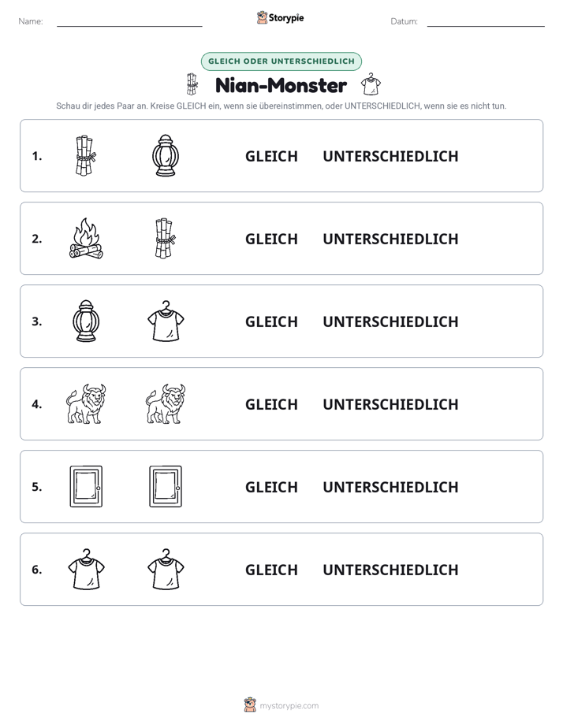Click the bamboo bundle icon in row 1
Image resolution: width=563 pixels, height=728 pixels.
(x=86, y=155)
